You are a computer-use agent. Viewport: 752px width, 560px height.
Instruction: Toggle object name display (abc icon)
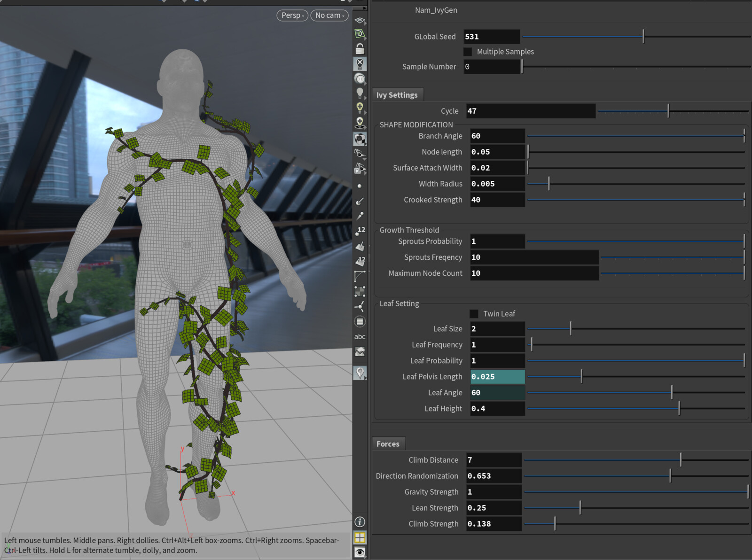click(x=360, y=336)
